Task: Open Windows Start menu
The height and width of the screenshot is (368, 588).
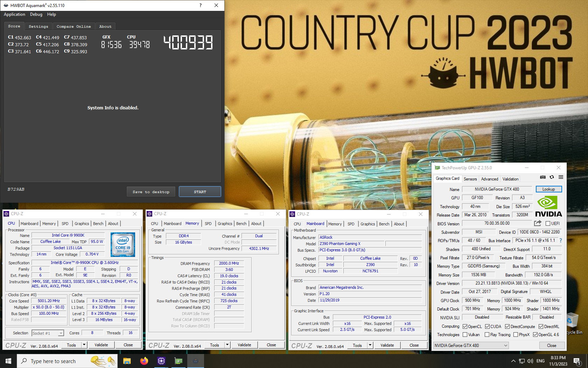Action: pyautogui.click(x=8, y=361)
